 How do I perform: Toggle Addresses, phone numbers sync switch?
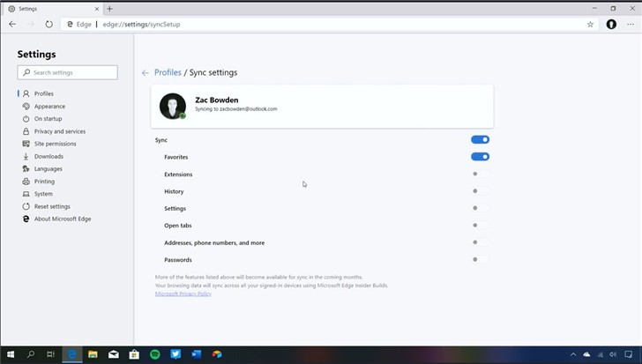point(480,242)
